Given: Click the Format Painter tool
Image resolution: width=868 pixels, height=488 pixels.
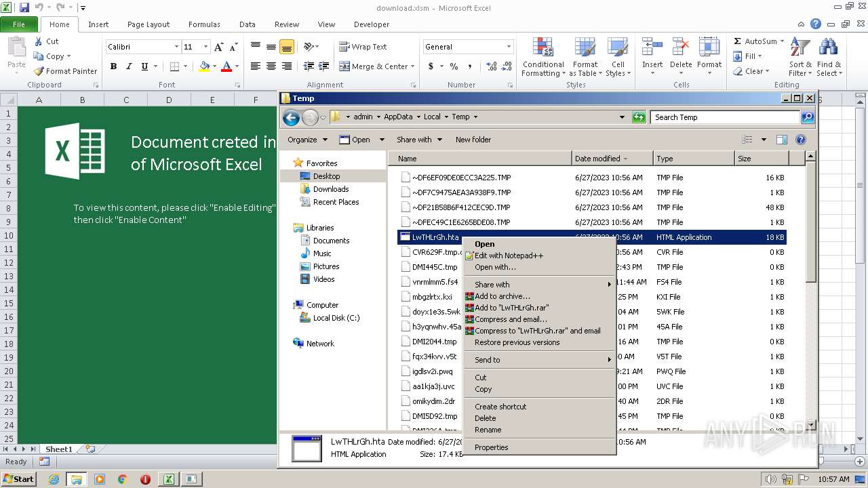Looking at the screenshot, I should (65, 71).
